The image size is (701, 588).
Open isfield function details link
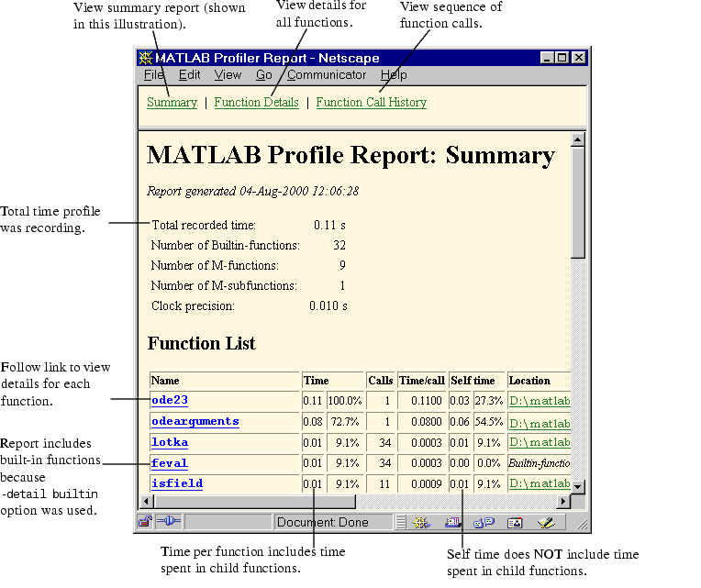[176, 483]
